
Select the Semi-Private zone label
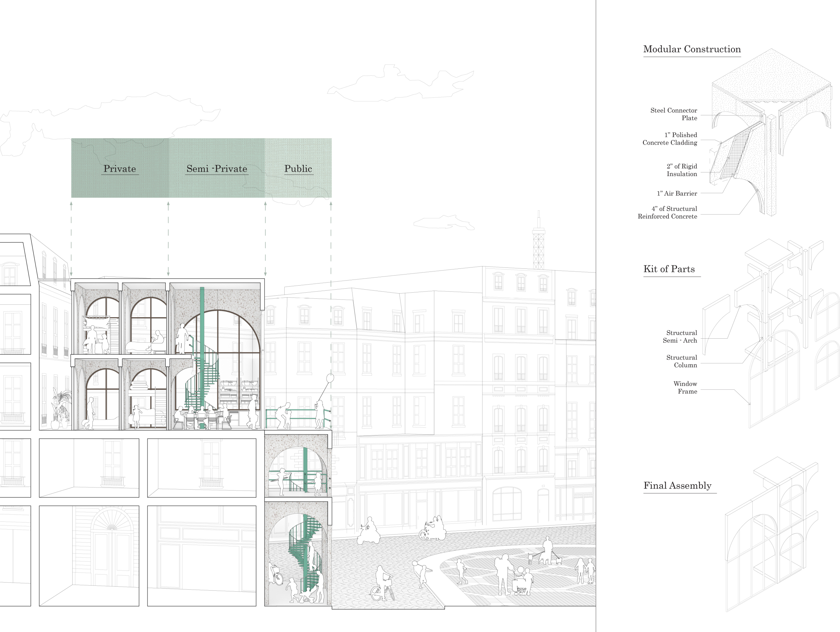coord(216,169)
